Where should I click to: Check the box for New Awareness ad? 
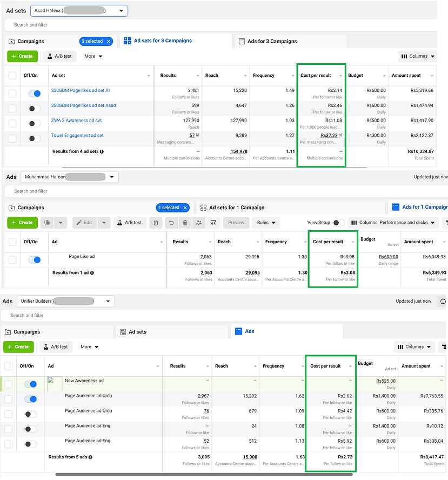point(9,384)
